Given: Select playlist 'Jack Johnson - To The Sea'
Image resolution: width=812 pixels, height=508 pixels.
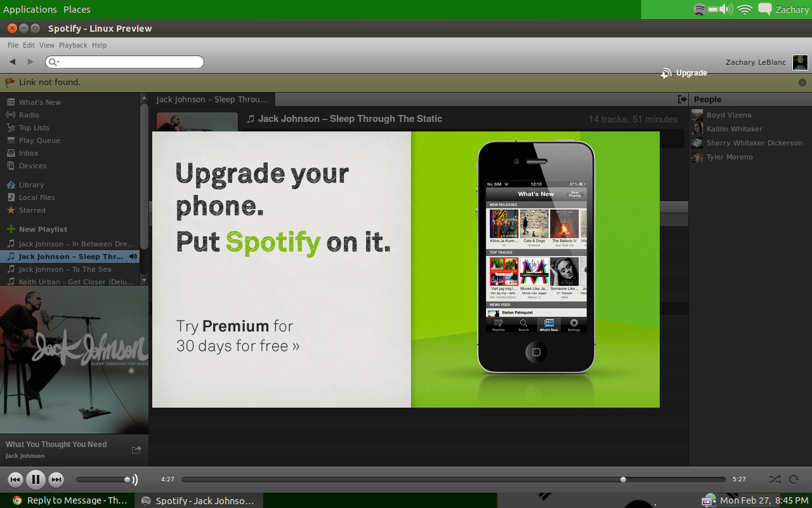Looking at the screenshot, I should (70, 269).
